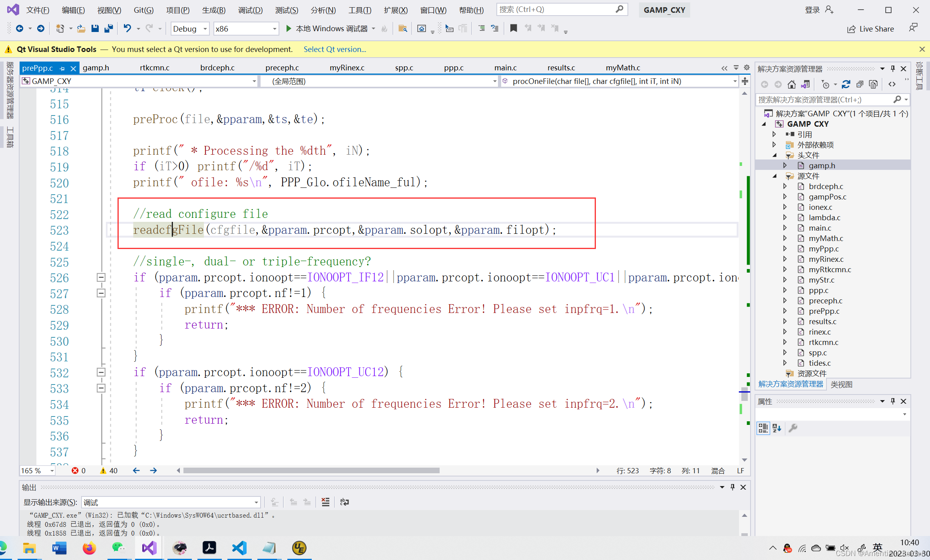Open the Debug configuration dropdown
The width and height of the screenshot is (930, 560).
205,29
